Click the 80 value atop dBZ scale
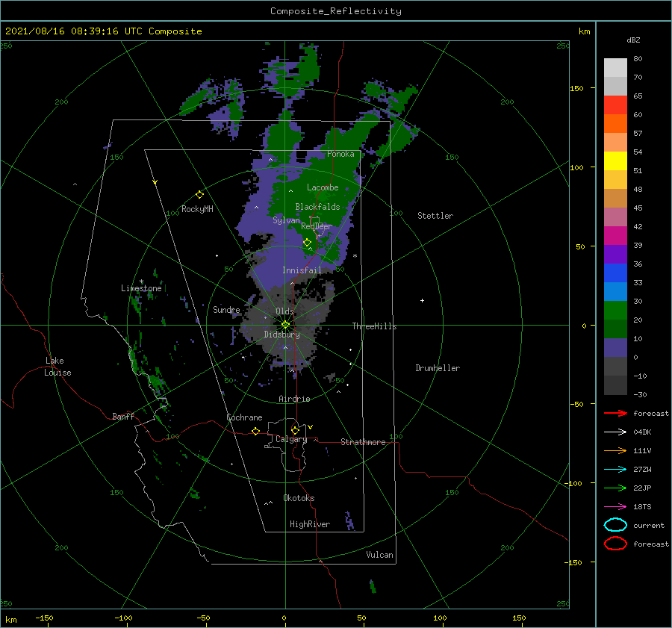Screen dimensions: 672x628 coord(638,59)
